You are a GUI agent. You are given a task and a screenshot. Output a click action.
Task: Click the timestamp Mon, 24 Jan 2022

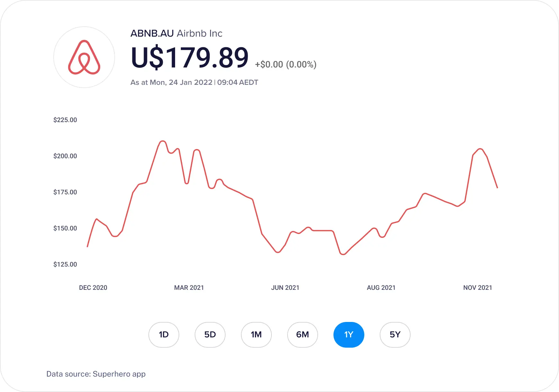click(181, 82)
